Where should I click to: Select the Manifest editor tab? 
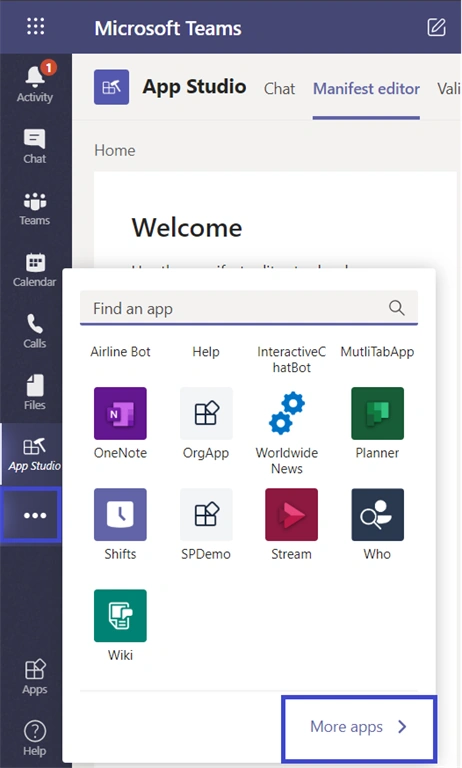(366, 89)
